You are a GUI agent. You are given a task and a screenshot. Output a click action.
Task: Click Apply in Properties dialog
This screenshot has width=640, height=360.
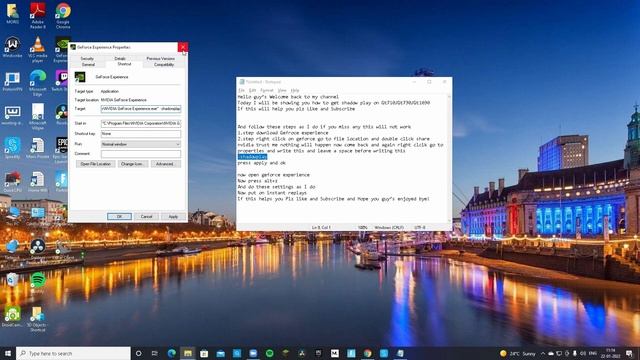[x=173, y=216]
